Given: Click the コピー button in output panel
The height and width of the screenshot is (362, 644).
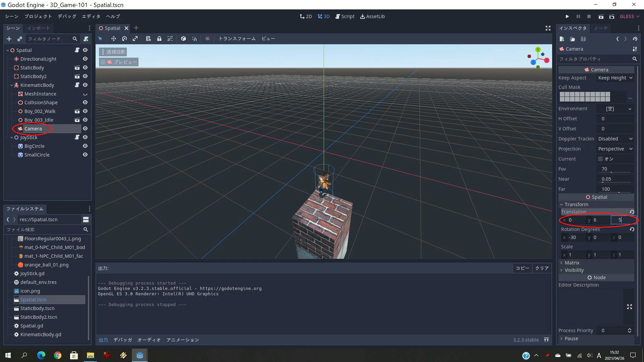Looking at the screenshot, I should coord(522,268).
